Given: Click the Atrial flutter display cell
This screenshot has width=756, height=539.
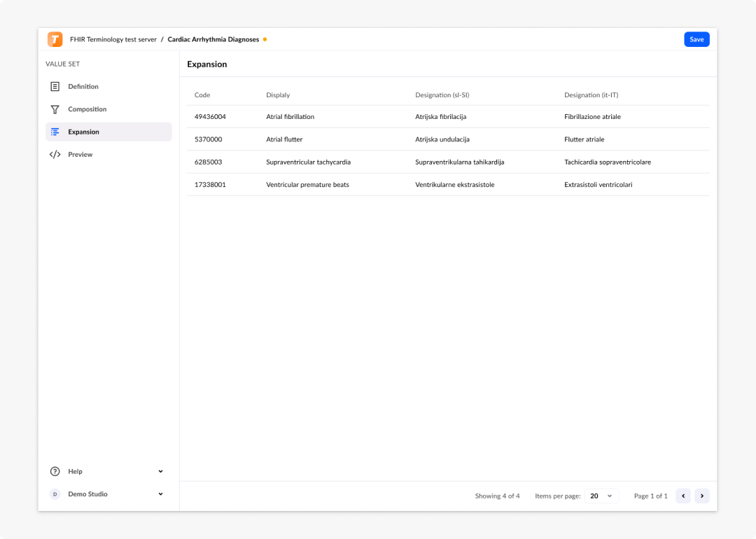Looking at the screenshot, I should pos(284,139).
